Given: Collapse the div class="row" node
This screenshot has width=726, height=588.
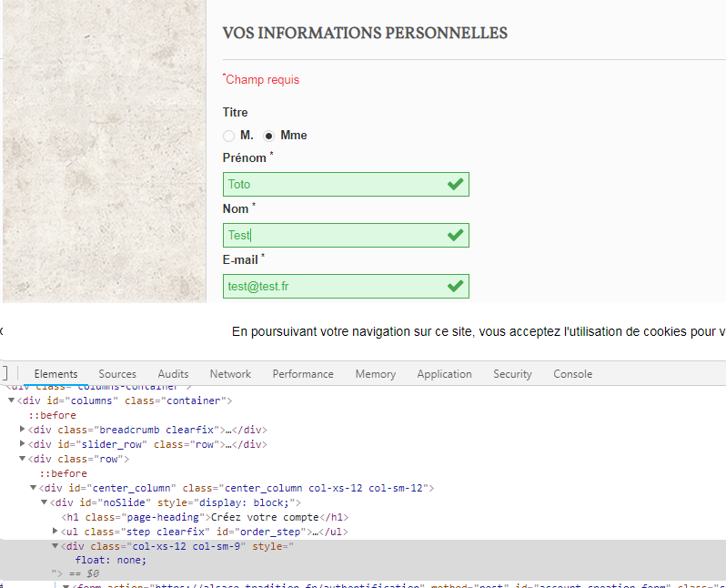Looking at the screenshot, I should click(22, 459).
